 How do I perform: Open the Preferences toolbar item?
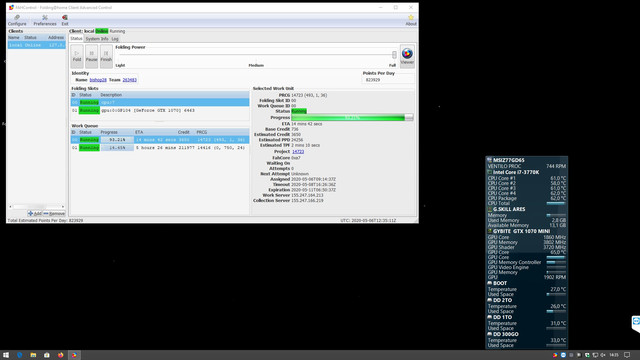(x=45, y=20)
